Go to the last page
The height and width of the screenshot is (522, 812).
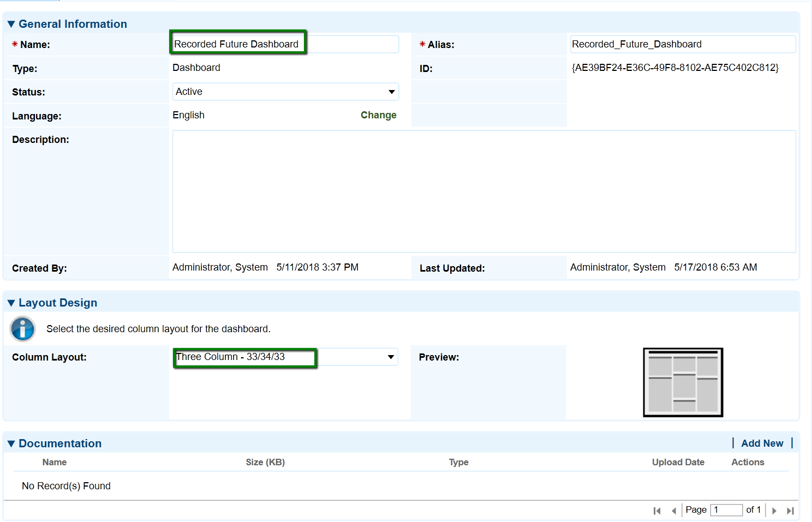790,511
